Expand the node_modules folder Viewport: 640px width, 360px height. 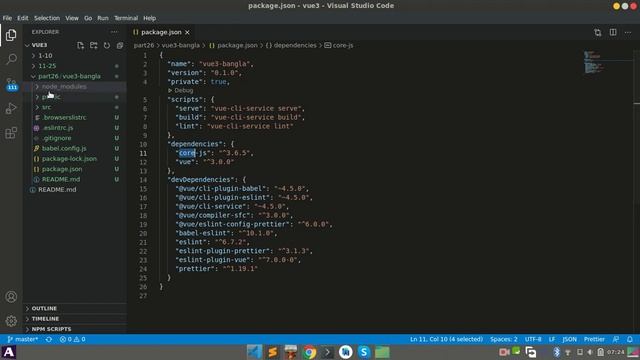click(x=64, y=87)
